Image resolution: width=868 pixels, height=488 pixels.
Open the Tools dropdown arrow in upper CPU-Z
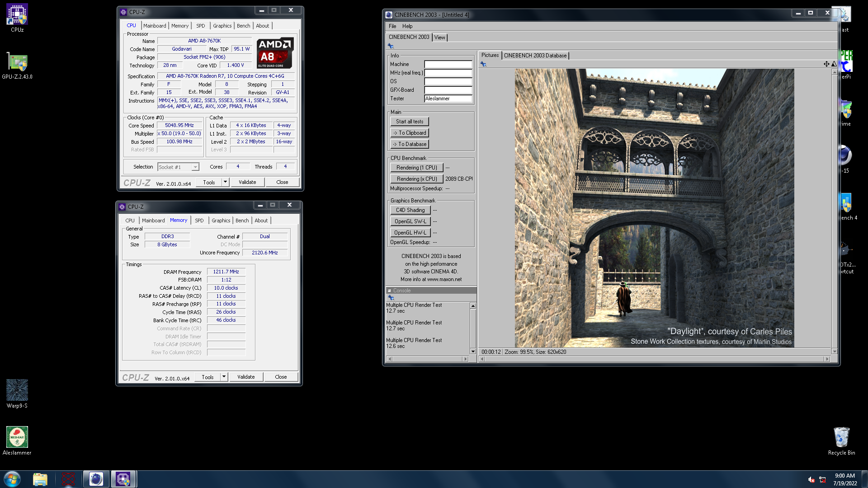(225, 182)
